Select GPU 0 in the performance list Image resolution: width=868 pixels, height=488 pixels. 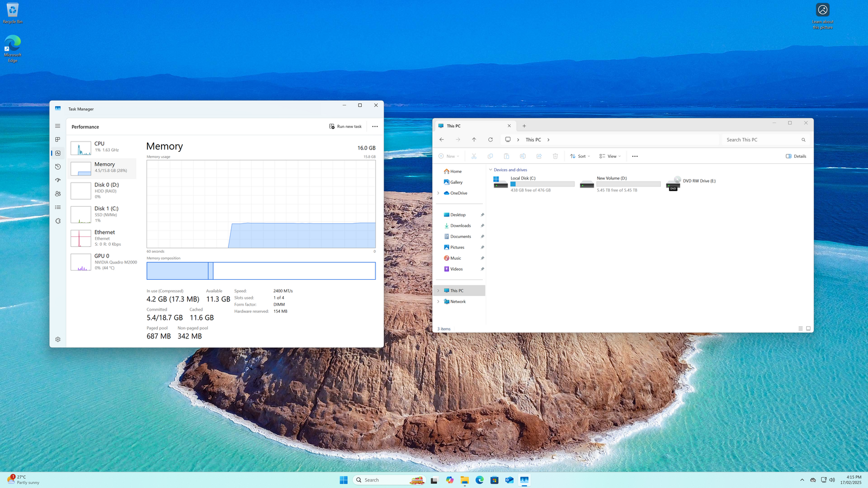point(103,262)
